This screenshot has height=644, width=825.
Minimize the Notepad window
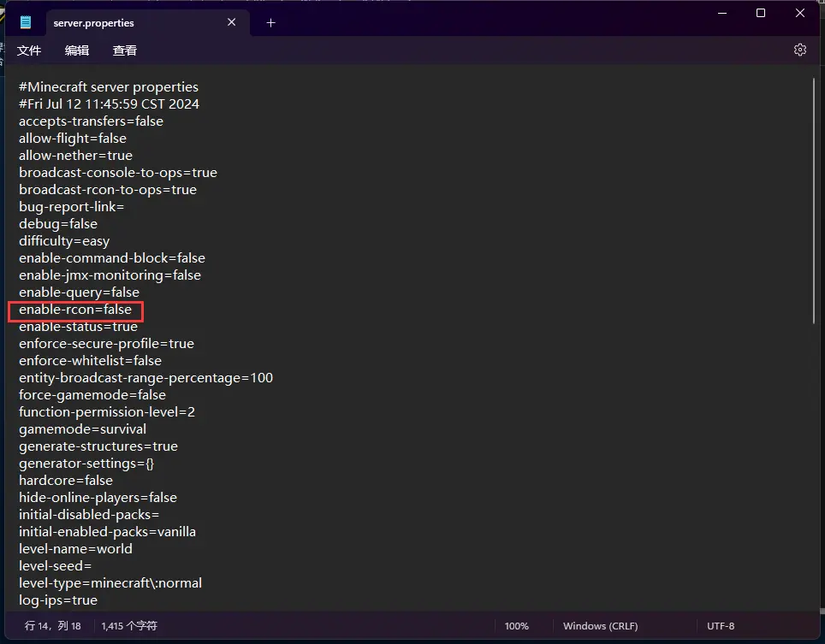tap(721, 14)
